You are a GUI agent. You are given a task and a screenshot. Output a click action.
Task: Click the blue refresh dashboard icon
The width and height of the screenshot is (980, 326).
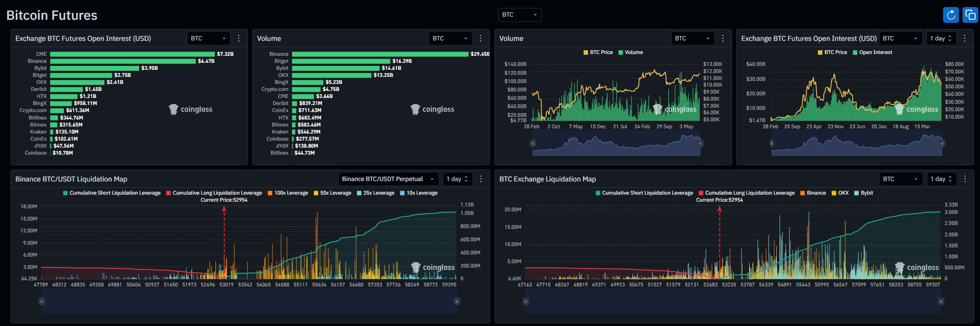point(951,15)
